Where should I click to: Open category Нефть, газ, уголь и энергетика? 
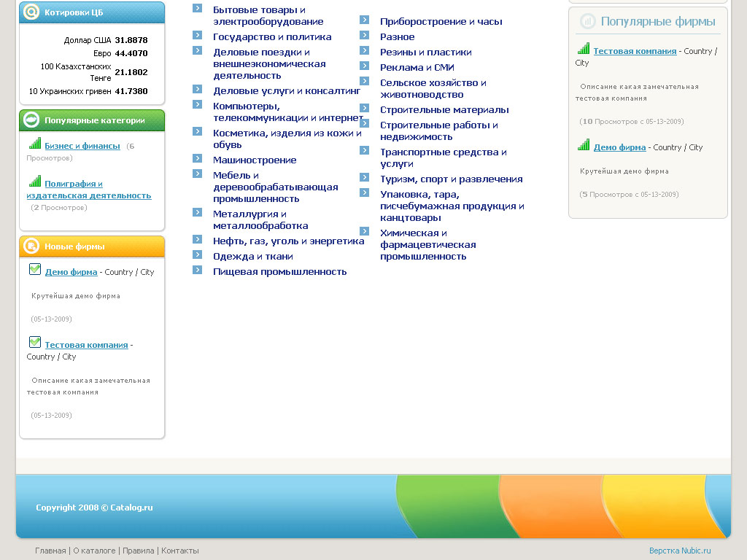tap(288, 241)
